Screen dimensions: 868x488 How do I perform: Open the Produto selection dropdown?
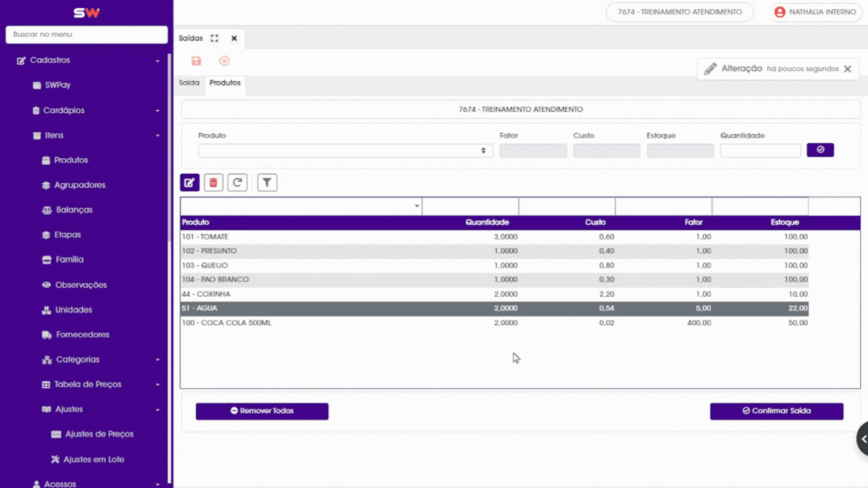pos(345,151)
